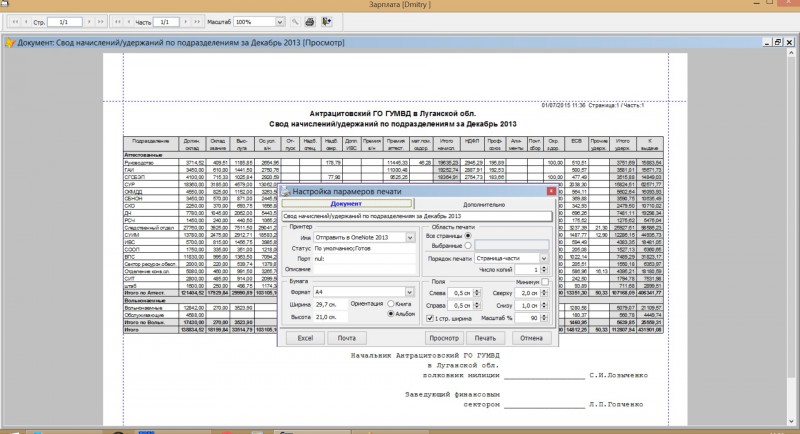Click Руководство row name in report table
The width and height of the screenshot is (800, 434).
(139, 163)
